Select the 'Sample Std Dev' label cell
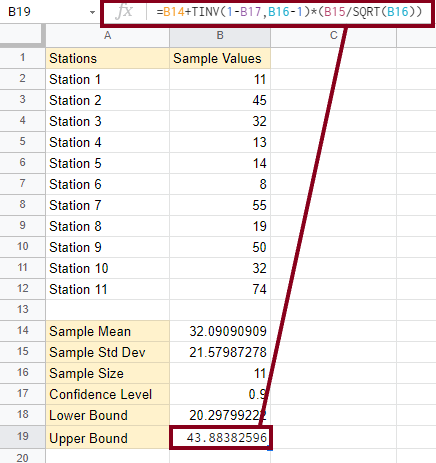 (107, 352)
